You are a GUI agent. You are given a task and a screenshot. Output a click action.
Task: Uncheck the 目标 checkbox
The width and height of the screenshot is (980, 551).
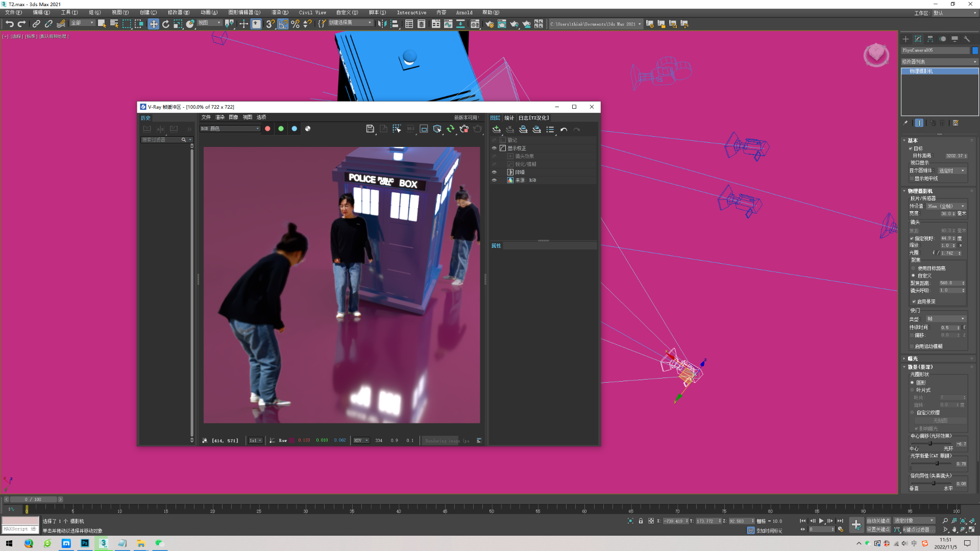(x=911, y=148)
